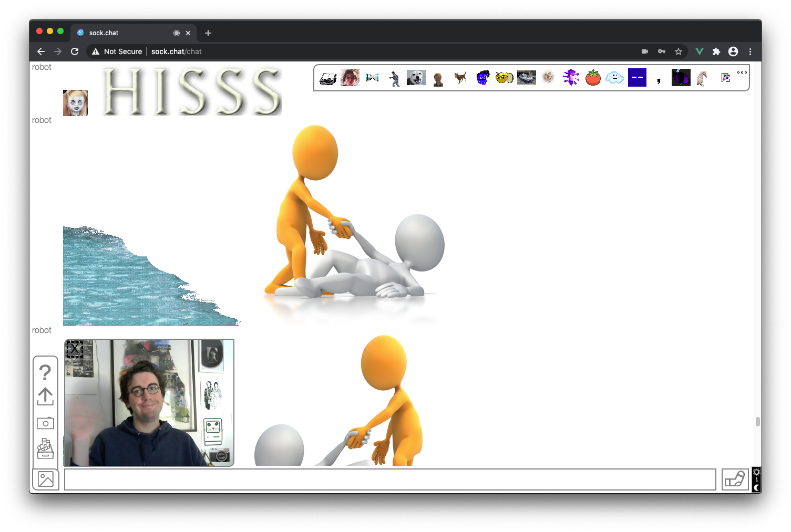Click the image gallery icon in bottom corner
791x532 pixels.
45,478
